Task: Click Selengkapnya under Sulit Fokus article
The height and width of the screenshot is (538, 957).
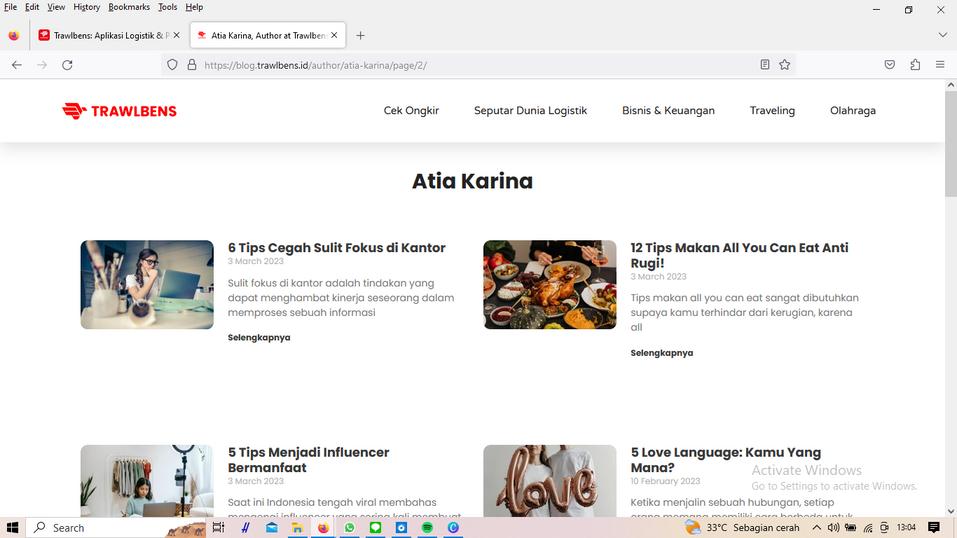Action: point(259,338)
